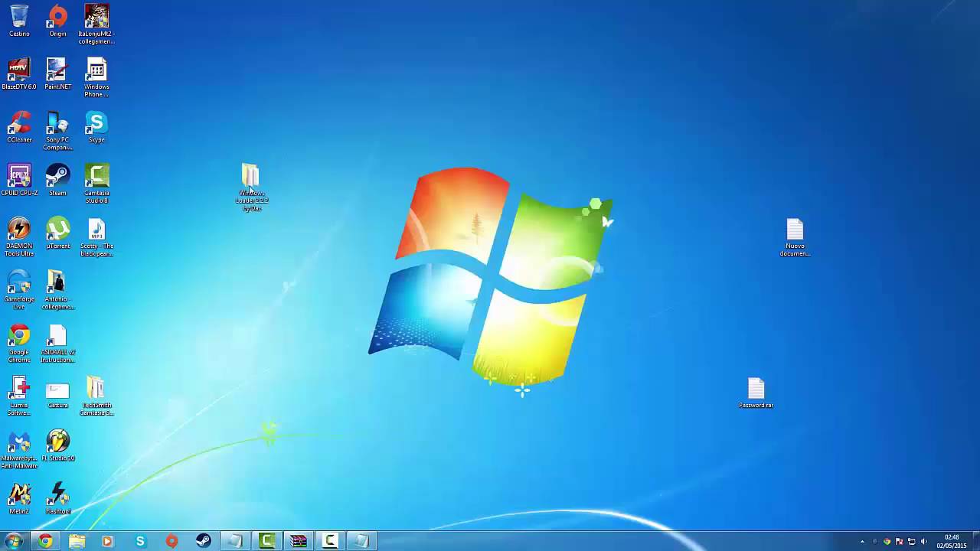Image resolution: width=980 pixels, height=551 pixels.
Task: Click the Show Desktop button
Action: 975,541
